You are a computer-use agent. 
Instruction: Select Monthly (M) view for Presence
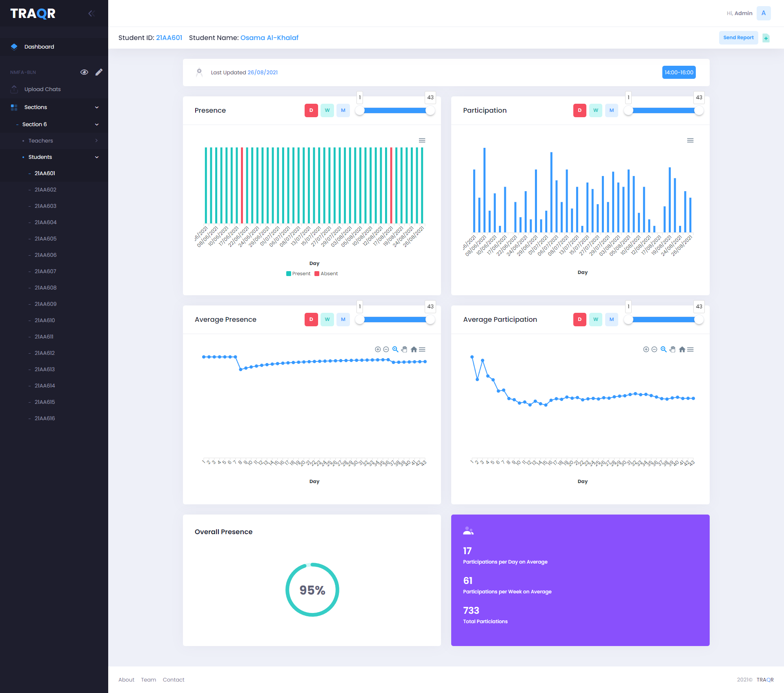(343, 110)
